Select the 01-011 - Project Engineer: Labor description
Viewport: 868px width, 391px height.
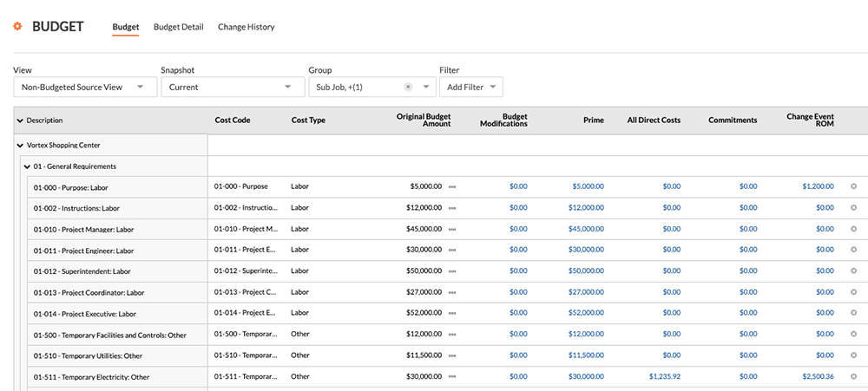click(x=83, y=251)
